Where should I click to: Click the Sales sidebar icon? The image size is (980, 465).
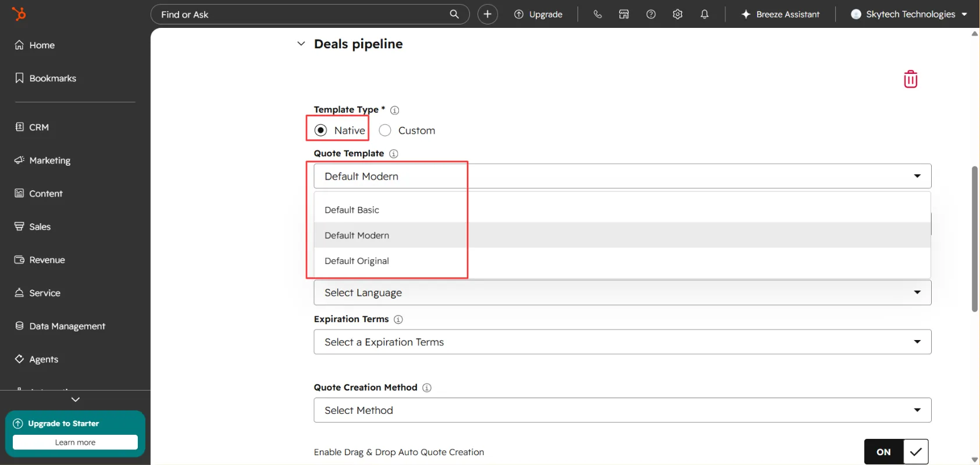(19, 226)
